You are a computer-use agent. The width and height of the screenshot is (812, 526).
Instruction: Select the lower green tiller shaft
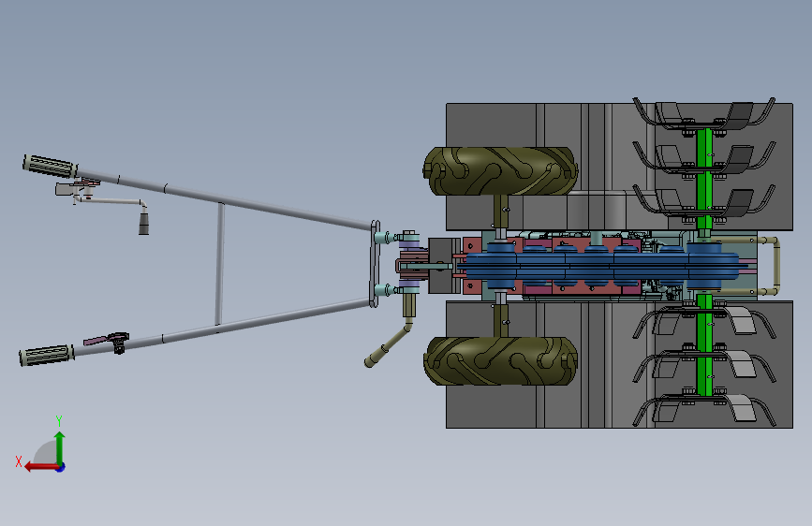[703, 346]
